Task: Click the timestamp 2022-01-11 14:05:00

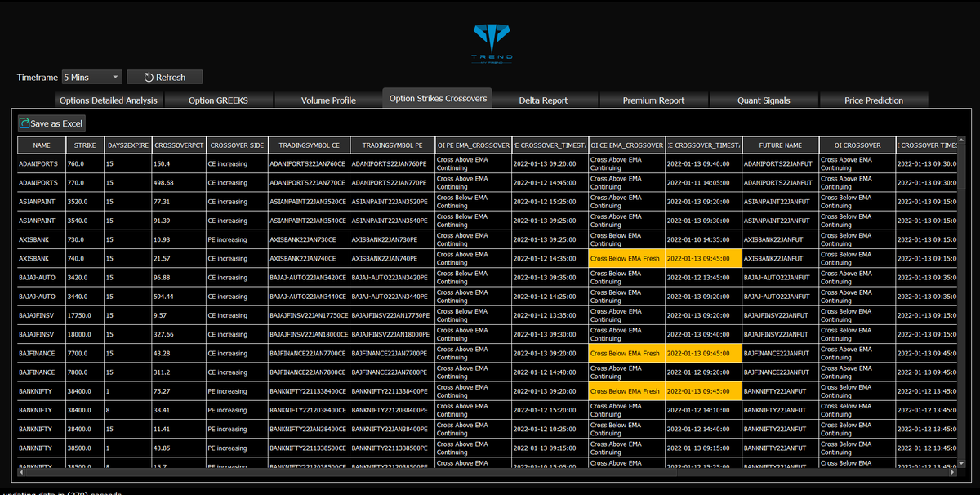Action: [x=704, y=182]
